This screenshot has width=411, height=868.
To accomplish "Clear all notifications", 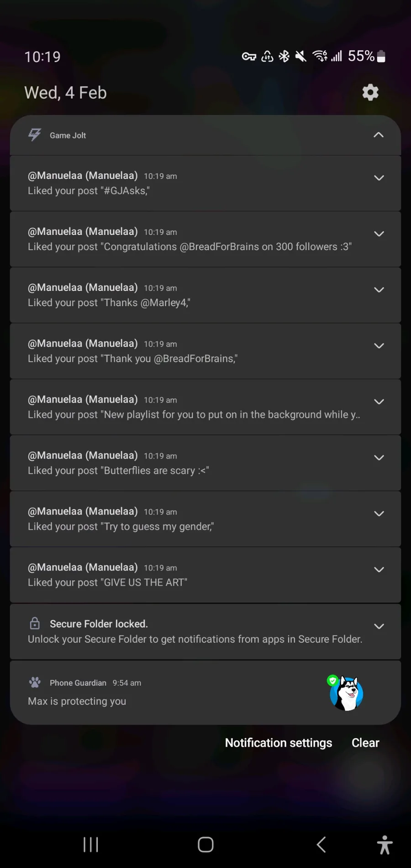I will click(365, 743).
